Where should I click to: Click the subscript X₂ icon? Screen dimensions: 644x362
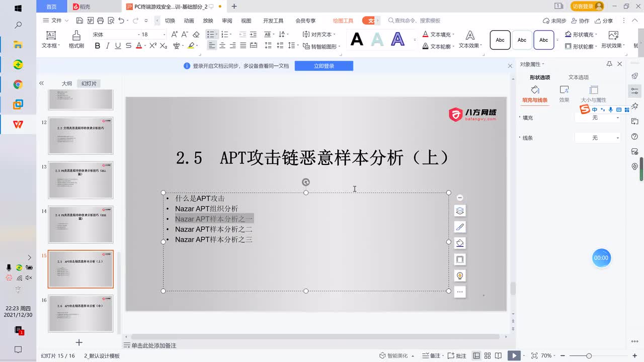point(164,45)
